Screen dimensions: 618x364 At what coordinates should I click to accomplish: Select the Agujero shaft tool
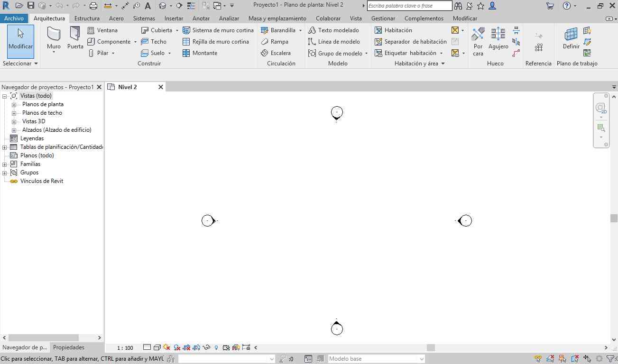tap(498, 38)
